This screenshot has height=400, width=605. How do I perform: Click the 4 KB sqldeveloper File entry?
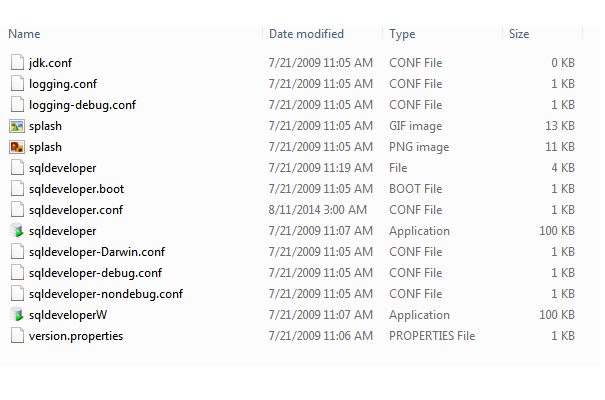[63, 168]
